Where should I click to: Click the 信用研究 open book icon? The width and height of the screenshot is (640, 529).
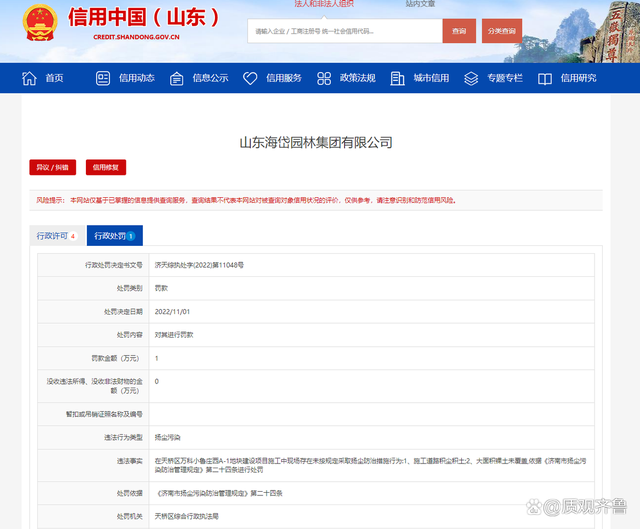point(544,78)
